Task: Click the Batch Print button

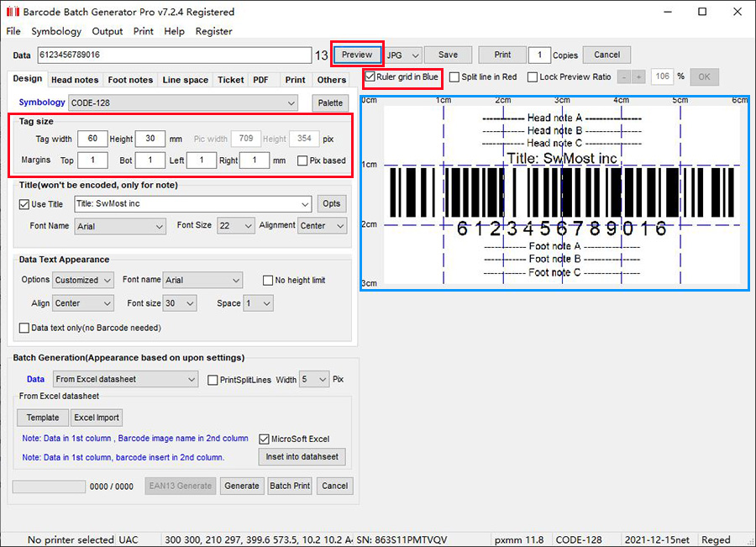Action: click(290, 487)
